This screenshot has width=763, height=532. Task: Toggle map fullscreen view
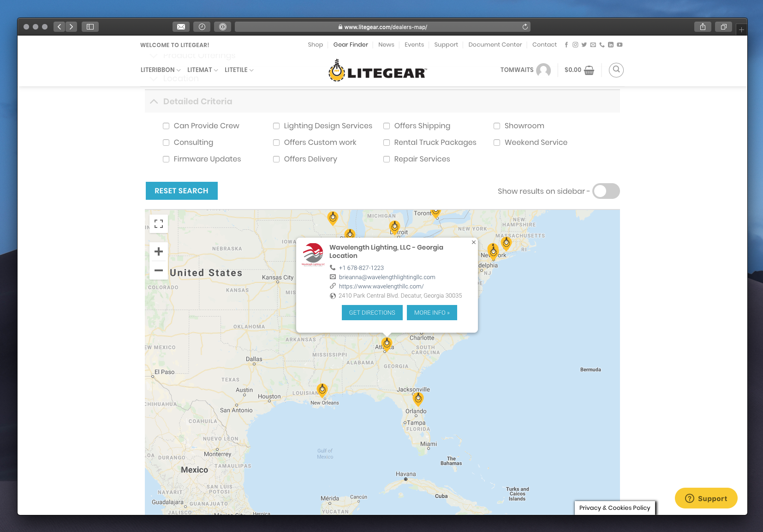(159, 224)
